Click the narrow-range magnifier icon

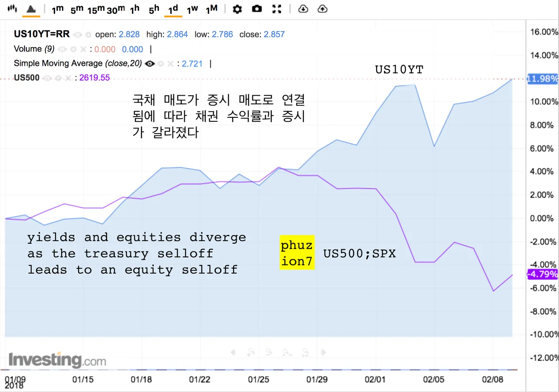tap(305, 352)
